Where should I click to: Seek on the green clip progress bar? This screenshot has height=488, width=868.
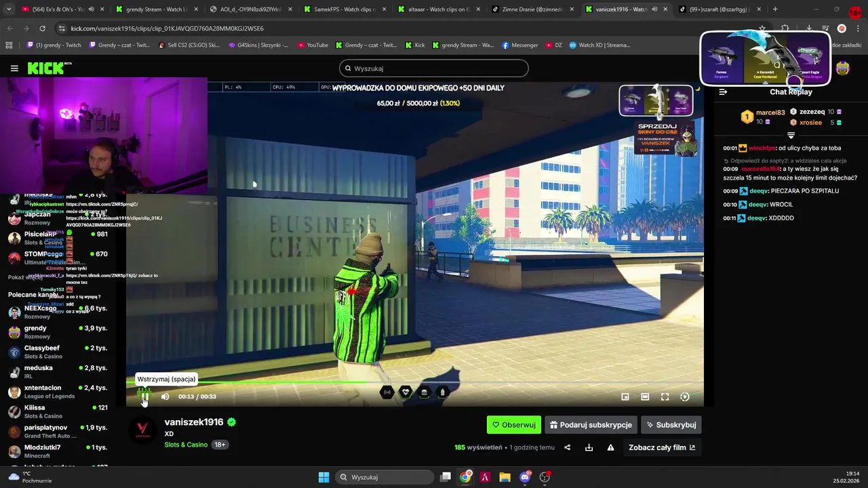tap(415, 382)
